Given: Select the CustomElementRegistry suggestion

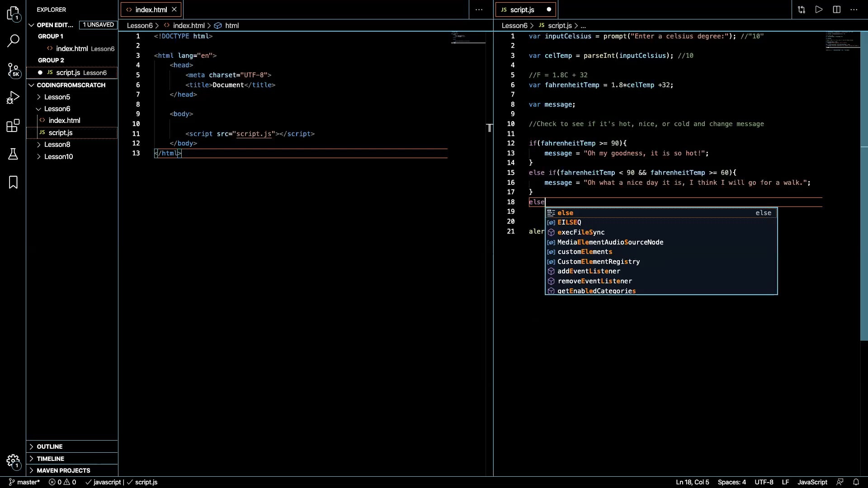Looking at the screenshot, I should 661,262.
